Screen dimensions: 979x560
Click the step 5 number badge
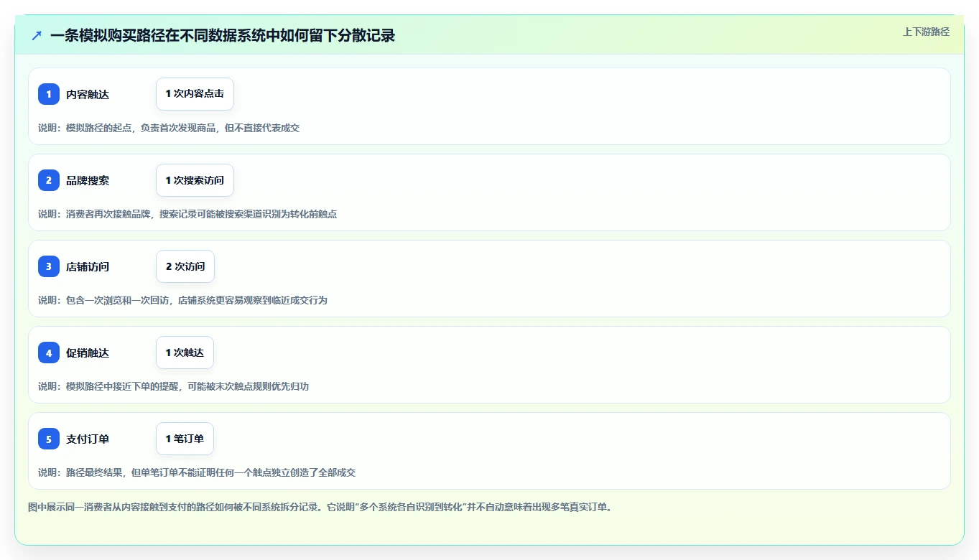click(x=49, y=439)
